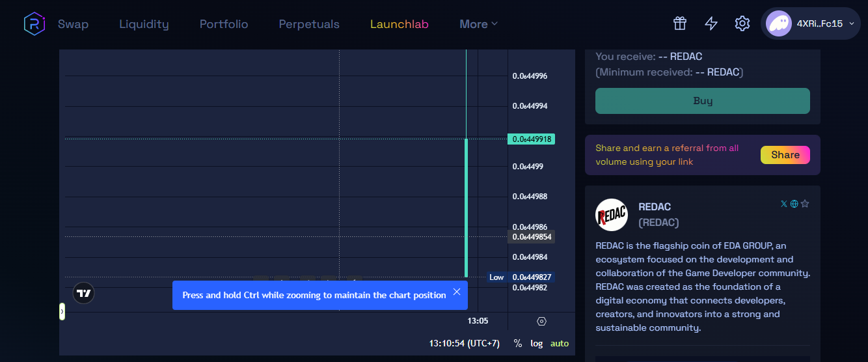Toggle percent scale on chart
The width and height of the screenshot is (868, 362).
point(518,343)
